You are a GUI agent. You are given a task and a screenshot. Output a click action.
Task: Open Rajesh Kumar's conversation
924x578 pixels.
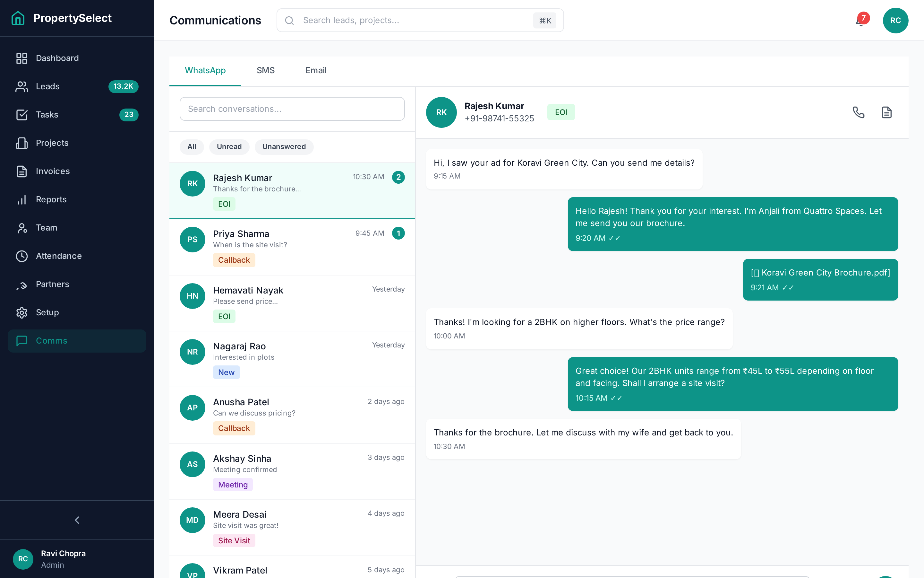pos(292,191)
